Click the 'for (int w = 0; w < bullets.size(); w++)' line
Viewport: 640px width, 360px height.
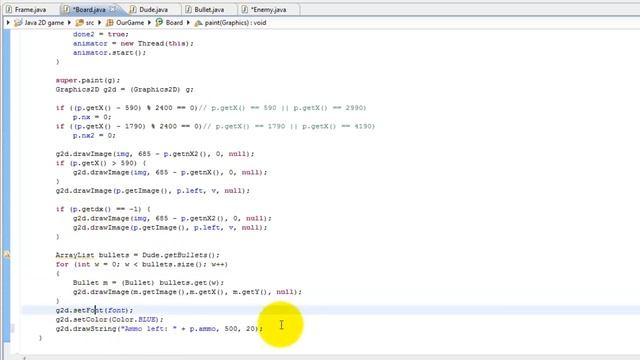pyautogui.click(x=142, y=264)
